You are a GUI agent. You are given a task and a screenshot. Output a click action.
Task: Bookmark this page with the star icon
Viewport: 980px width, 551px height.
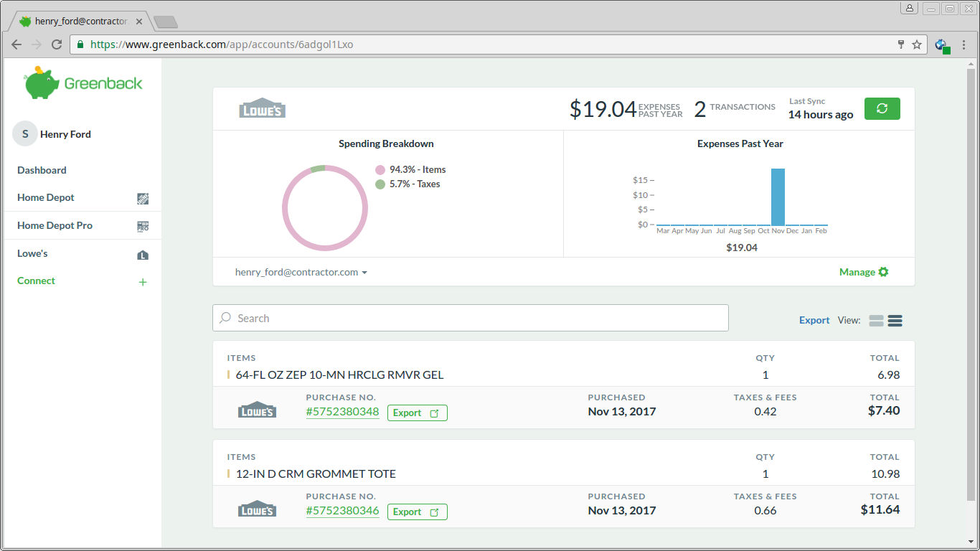click(x=917, y=44)
